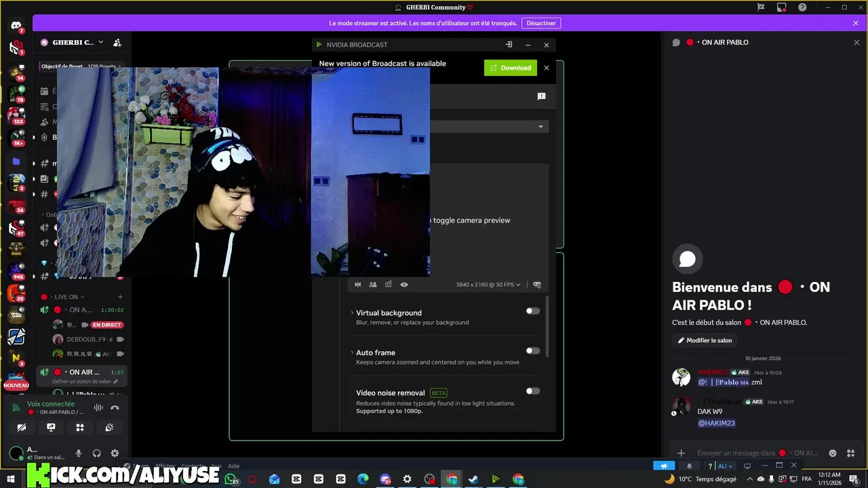Open the Windows notification center
Screen dimensions: 868x488
[x=854, y=479]
